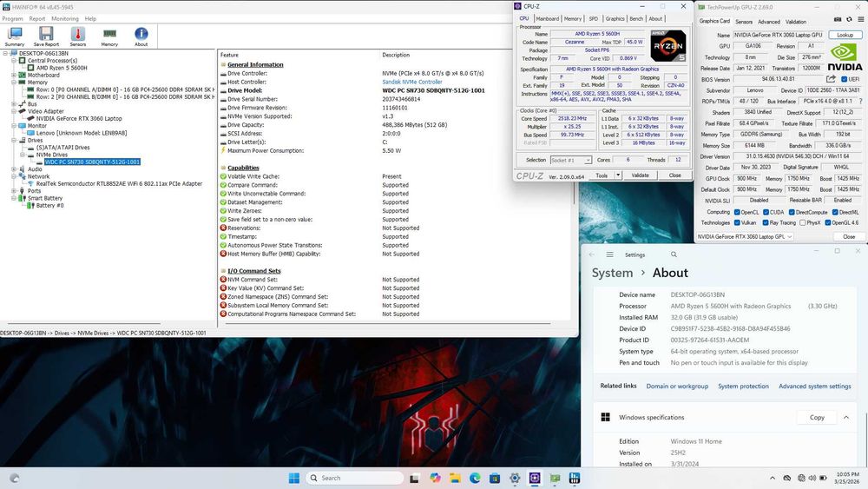This screenshot has width=868, height=489.
Task: Toggle the OpenCL checkbox in GPU-Z
Action: [x=737, y=212]
